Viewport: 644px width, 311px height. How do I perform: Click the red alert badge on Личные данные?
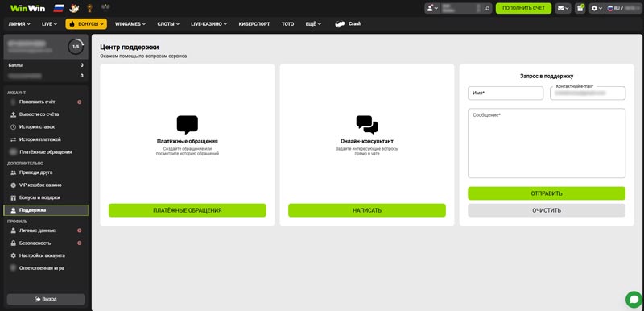[79, 230]
